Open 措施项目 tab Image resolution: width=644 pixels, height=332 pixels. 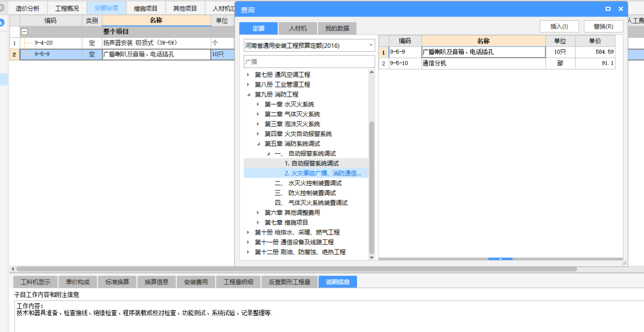click(146, 8)
